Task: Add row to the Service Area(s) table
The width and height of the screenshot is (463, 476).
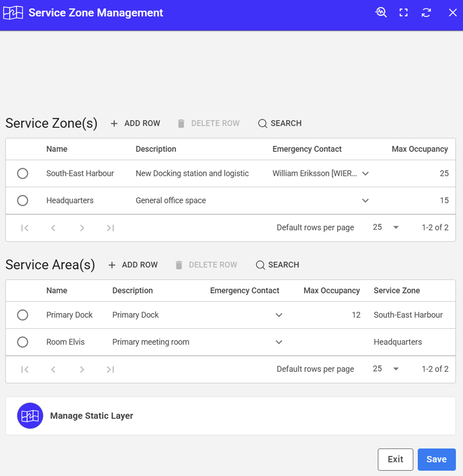Action: coord(132,265)
